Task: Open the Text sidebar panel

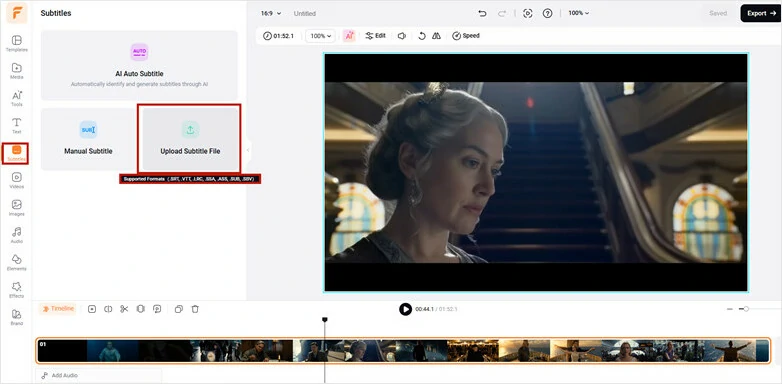Action: click(16, 126)
